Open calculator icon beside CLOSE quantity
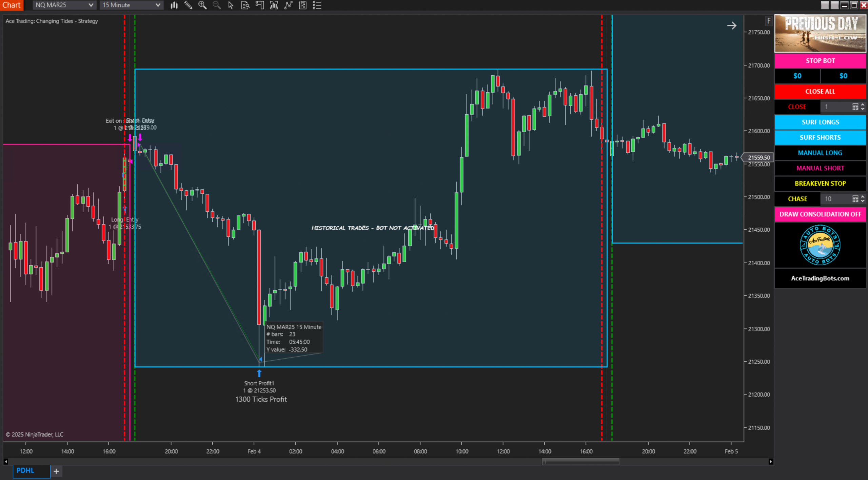The width and height of the screenshot is (868, 480). [855, 107]
